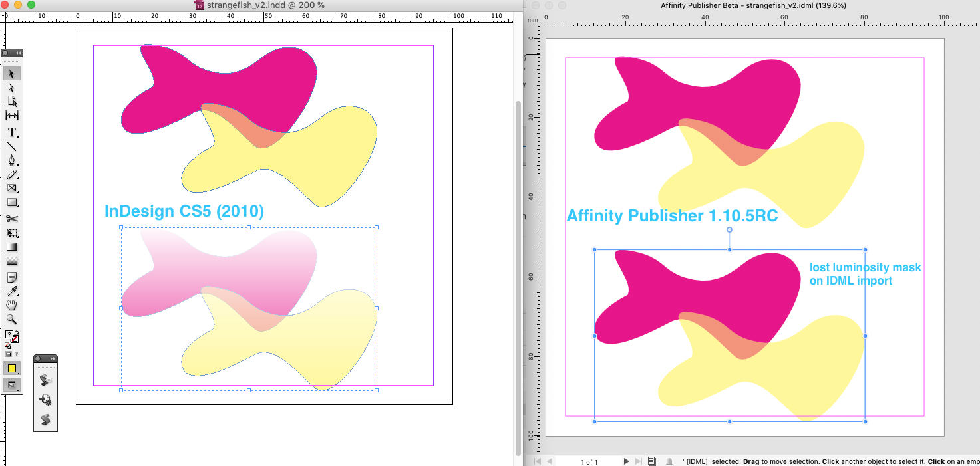Select the Eyedropper tool
Image resolution: width=980 pixels, height=466 pixels.
point(12,291)
